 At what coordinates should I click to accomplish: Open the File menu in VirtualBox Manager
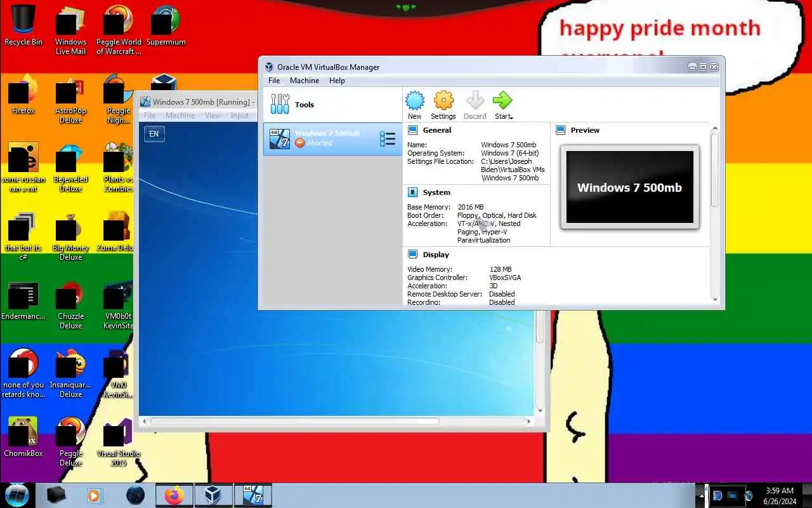(274, 81)
